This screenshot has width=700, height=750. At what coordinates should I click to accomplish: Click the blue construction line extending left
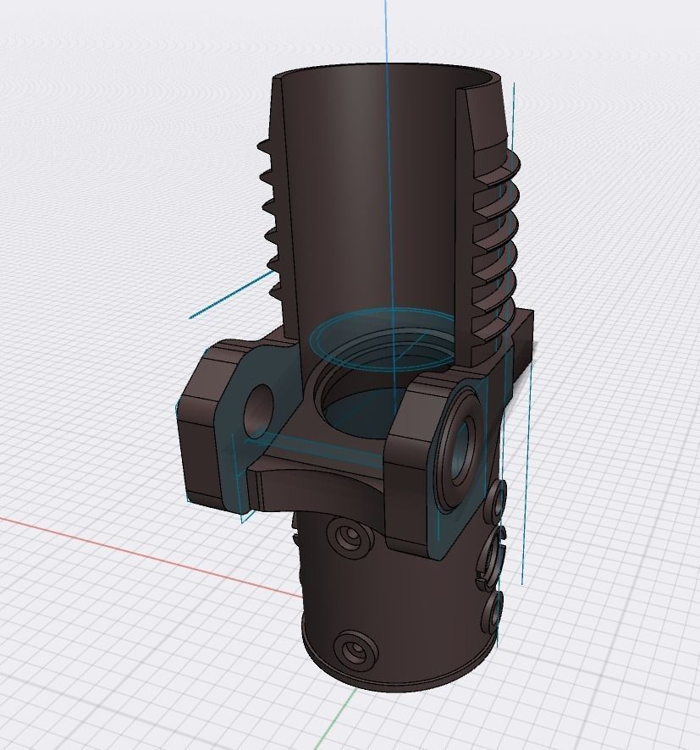point(232,293)
